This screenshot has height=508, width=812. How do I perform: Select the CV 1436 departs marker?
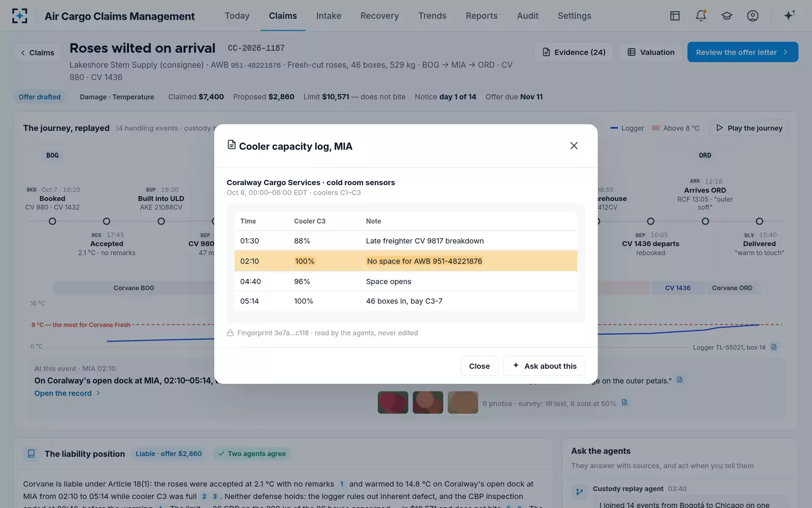click(x=651, y=221)
